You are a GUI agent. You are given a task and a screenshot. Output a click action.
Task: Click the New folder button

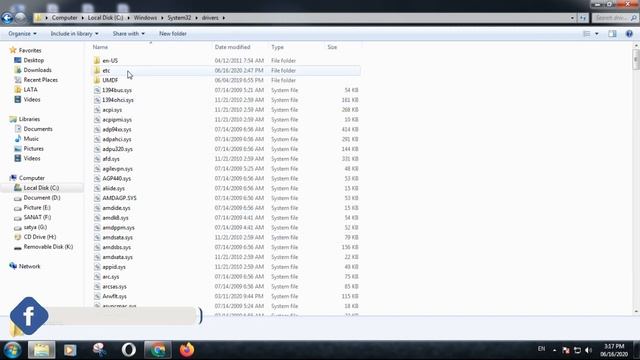tap(173, 33)
